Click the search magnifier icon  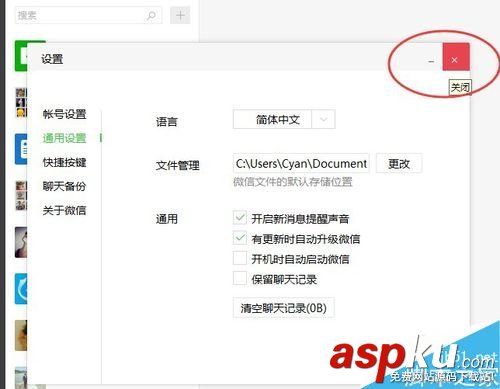151,15
